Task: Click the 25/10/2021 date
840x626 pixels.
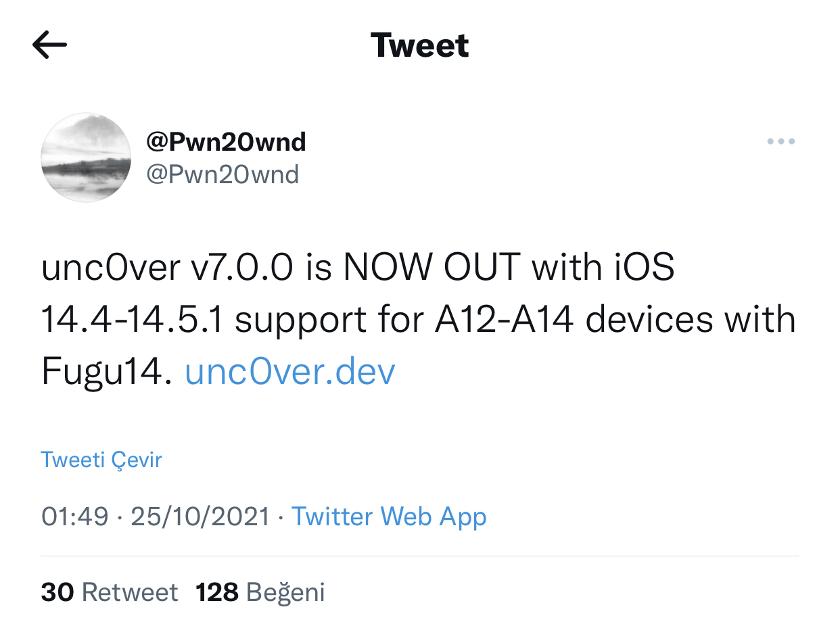Action: click(x=200, y=516)
